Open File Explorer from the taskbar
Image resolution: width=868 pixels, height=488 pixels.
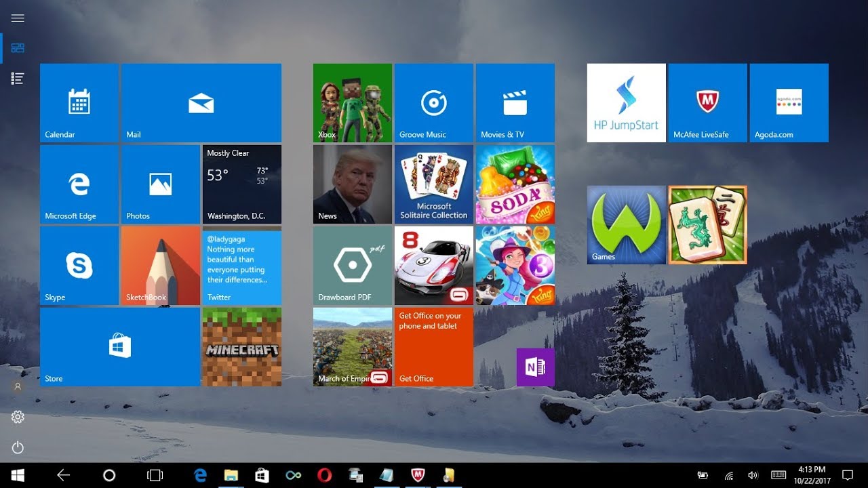pyautogui.click(x=231, y=475)
